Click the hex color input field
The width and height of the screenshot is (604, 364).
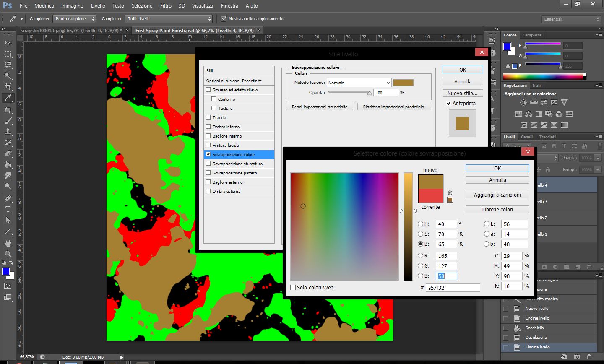(x=453, y=288)
